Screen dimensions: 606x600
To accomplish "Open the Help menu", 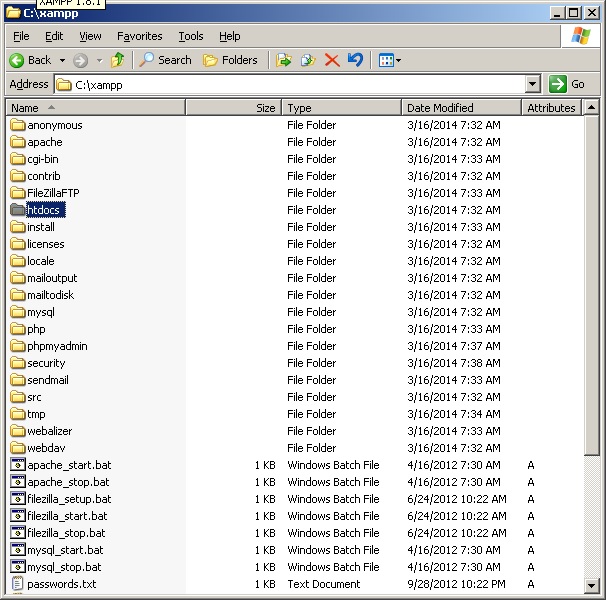I will [230, 36].
